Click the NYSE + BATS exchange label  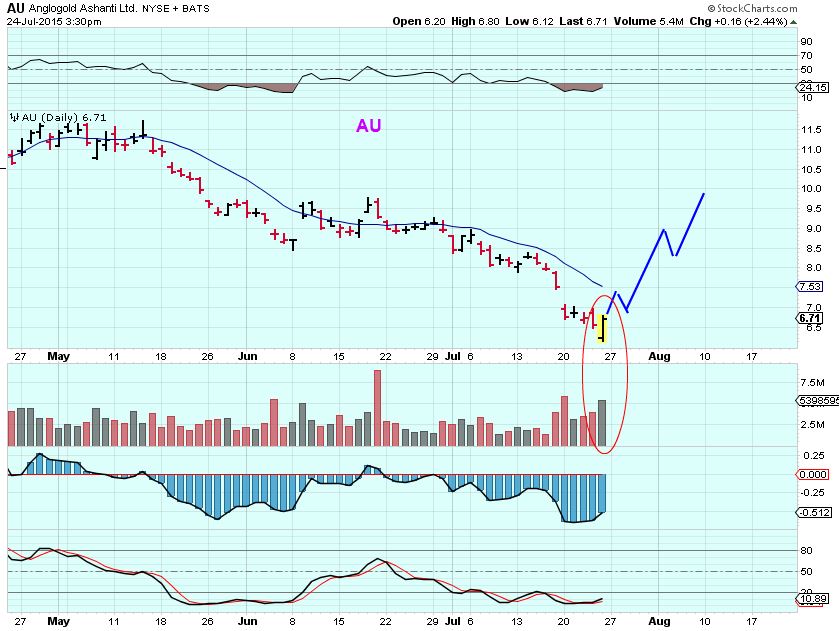click(176, 9)
